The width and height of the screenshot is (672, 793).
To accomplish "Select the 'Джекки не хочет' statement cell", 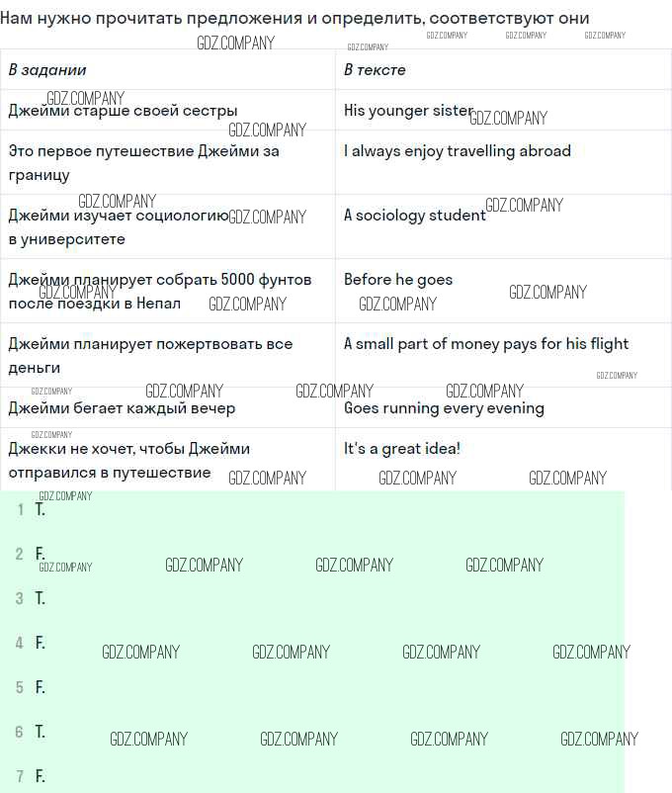I will click(x=128, y=460).
